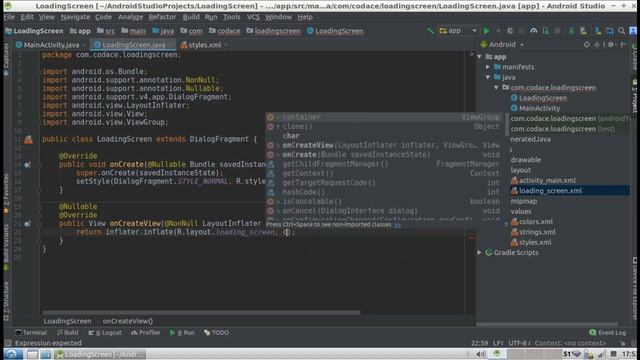Switch to styles.xml tab
Screen dimensions: 640x360
click(204, 45)
